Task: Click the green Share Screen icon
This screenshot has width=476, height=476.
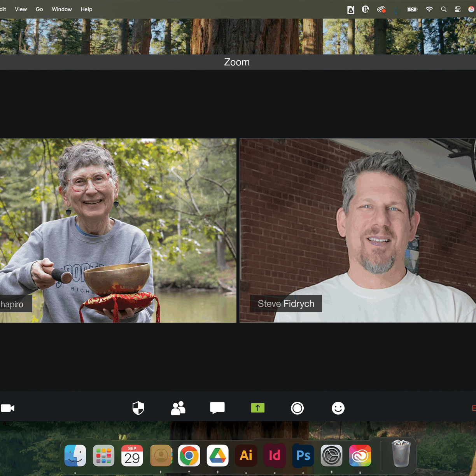Action: [257, 408]
